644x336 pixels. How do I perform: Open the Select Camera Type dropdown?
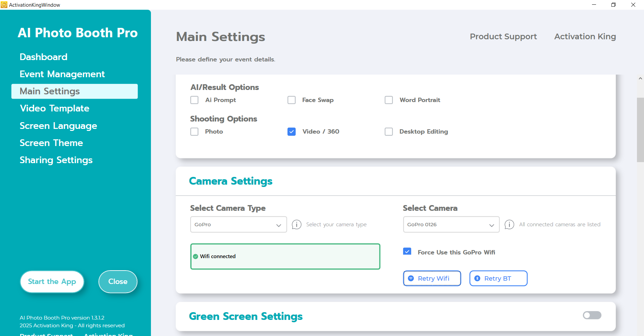click(238, 225)
